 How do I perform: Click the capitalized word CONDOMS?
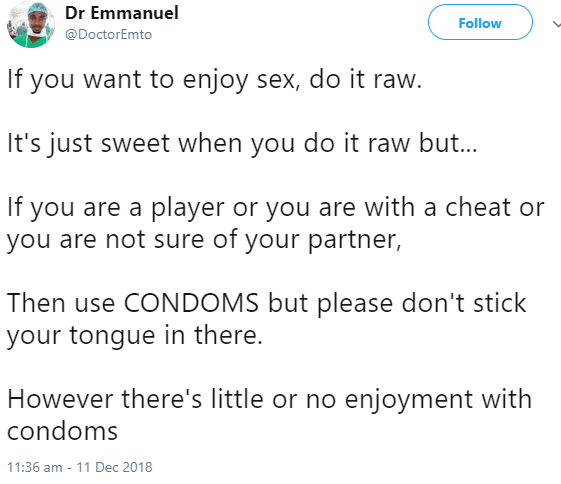191,303
